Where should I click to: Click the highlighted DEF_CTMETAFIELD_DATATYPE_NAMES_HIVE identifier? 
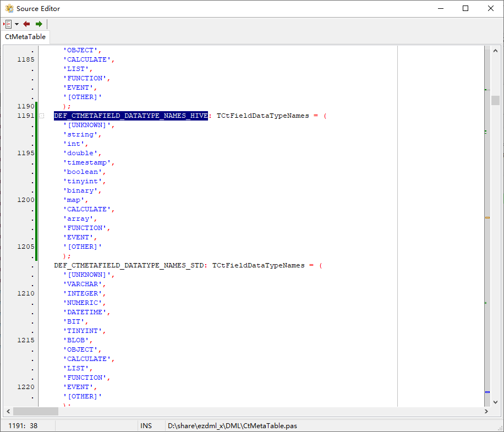[x=131, y=116]
